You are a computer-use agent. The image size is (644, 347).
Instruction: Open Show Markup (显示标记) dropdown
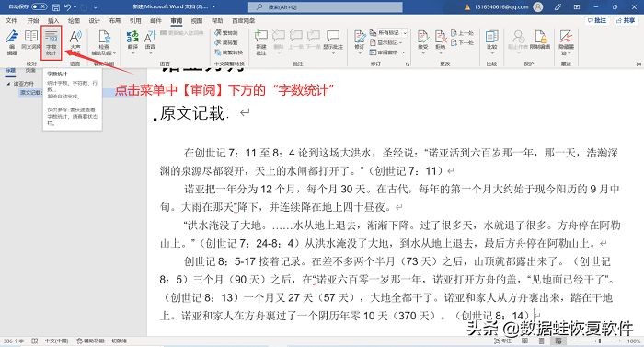(x=386, y=42)
